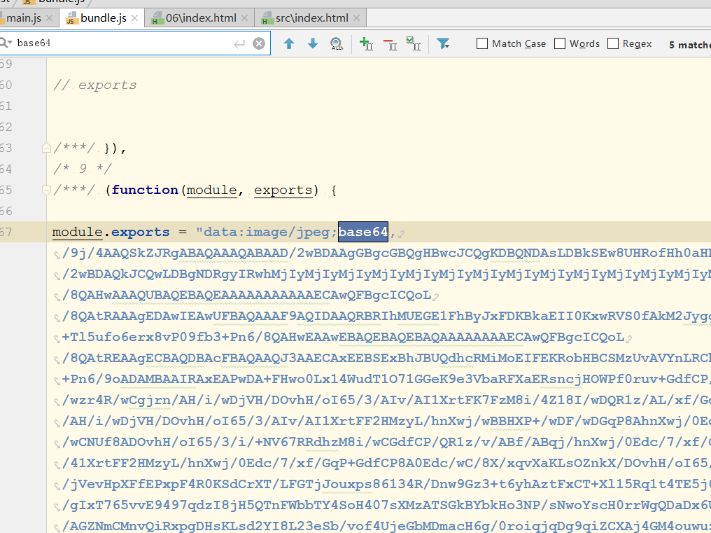The height and width of the screenshot is (533, 711).
Task: Collapse the function fold at line 65
Action: click(x=46, y=190)
